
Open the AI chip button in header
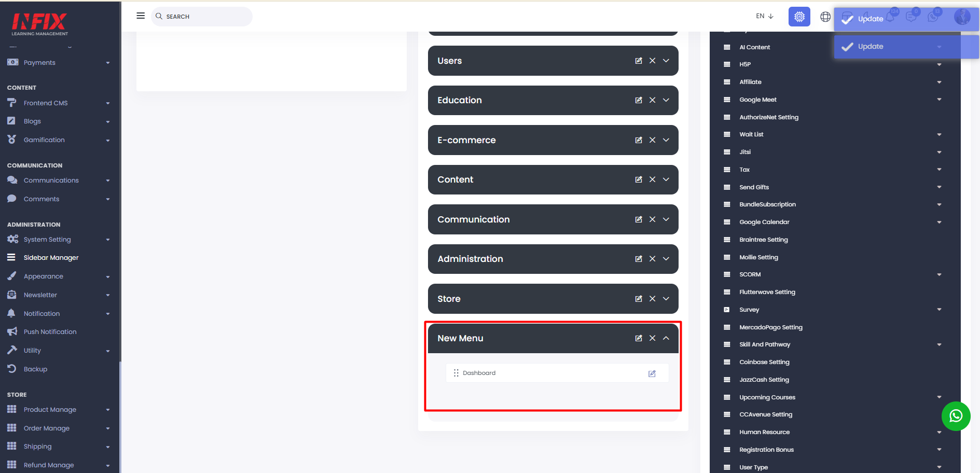click(x=799, y=17)
